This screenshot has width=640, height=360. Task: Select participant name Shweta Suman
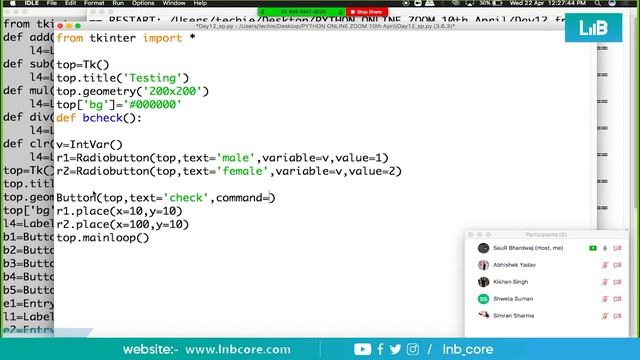[x=513, y=299]
